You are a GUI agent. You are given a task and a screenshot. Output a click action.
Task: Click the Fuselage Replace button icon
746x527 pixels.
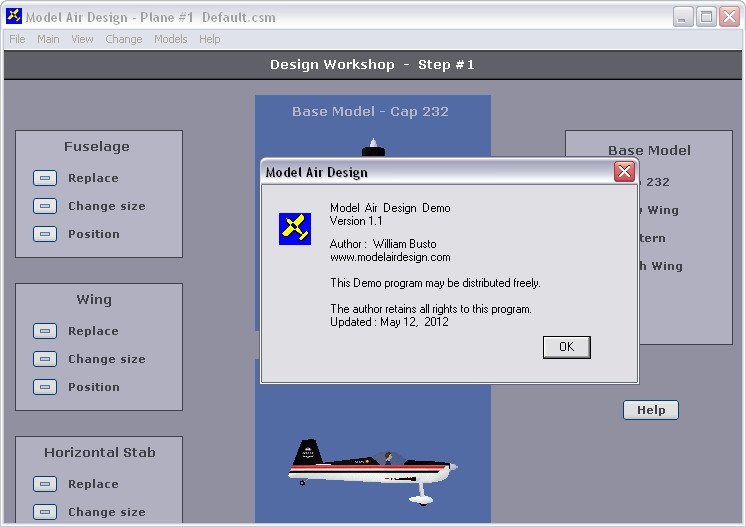coord(45,178)
